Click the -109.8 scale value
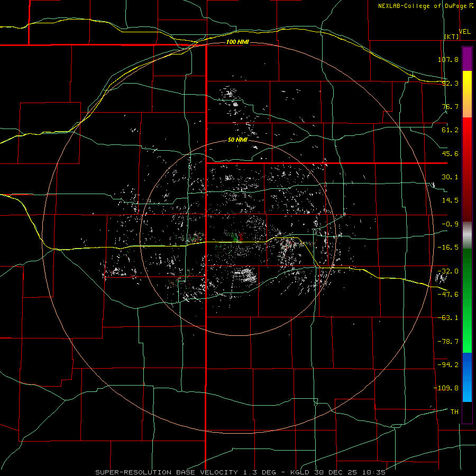 click(x=446, y=388)
